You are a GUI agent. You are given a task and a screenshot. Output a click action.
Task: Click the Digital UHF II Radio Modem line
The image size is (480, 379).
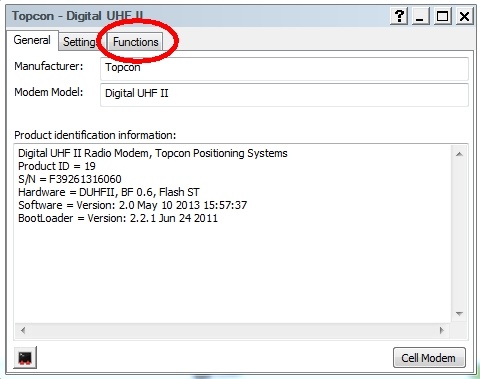[x=153, y=153]
